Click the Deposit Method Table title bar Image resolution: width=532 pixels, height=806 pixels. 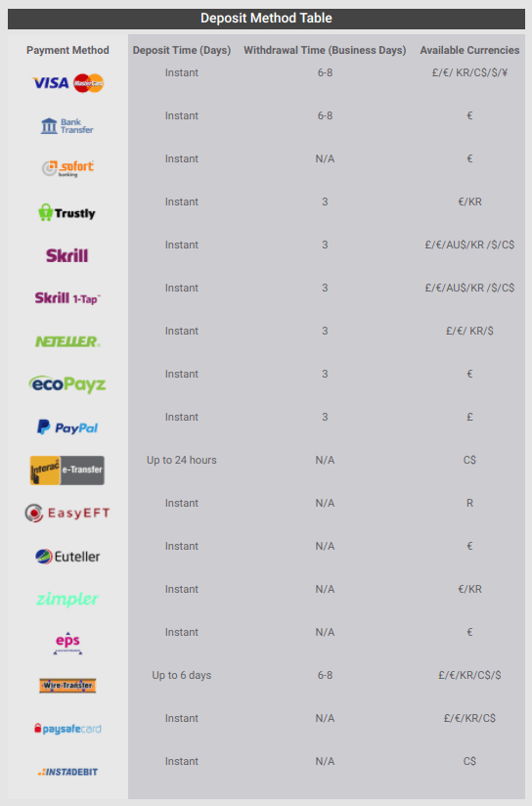pyautogui.click(x=266, y=19)
